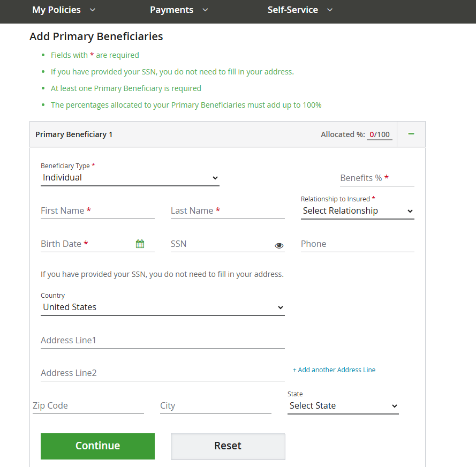Open the Select State dropdown

tap(343, 406)
